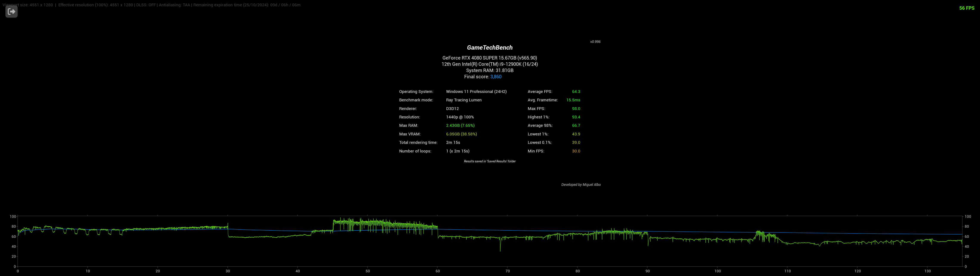Click the v0.996 version label
The image size is (980, 276).
595,42
